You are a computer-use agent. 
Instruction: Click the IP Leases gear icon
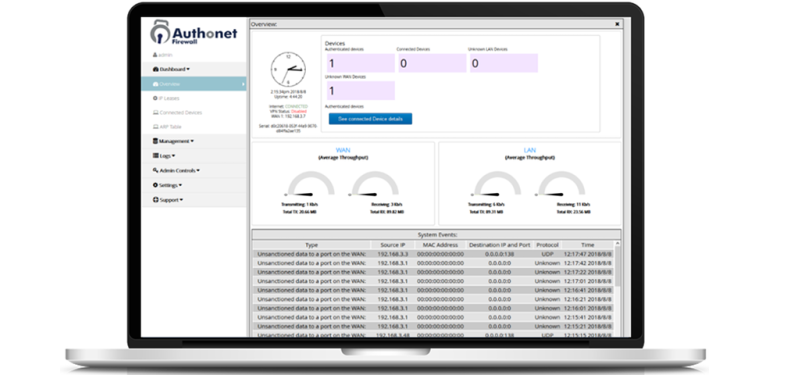pyautogui.click(x=155, y=98)
